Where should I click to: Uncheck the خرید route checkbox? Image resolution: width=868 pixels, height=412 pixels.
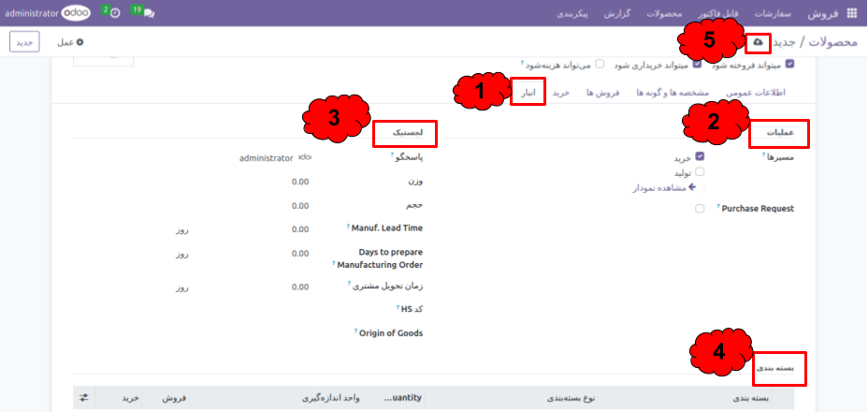[700, 157]
